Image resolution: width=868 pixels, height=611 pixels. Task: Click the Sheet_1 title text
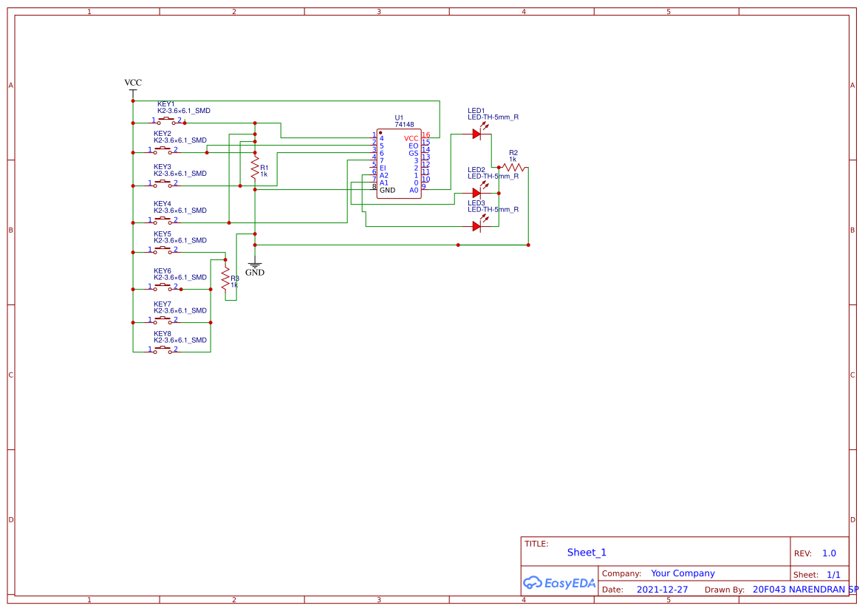tap(586, 552)
